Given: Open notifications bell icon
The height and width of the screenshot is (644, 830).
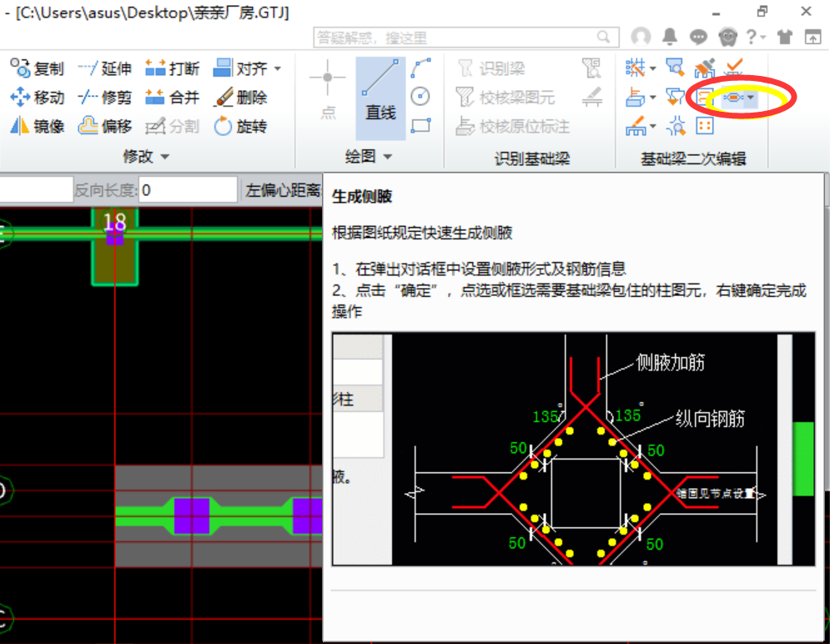Looking at the screenshot, I should [x=670, y=37].
